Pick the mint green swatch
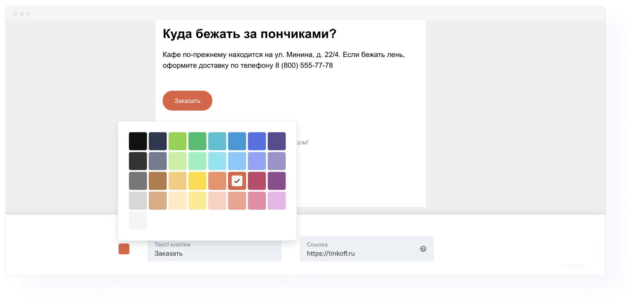This screenshot has width=644, height=308. pyautogui.click(x=197, y=161)
